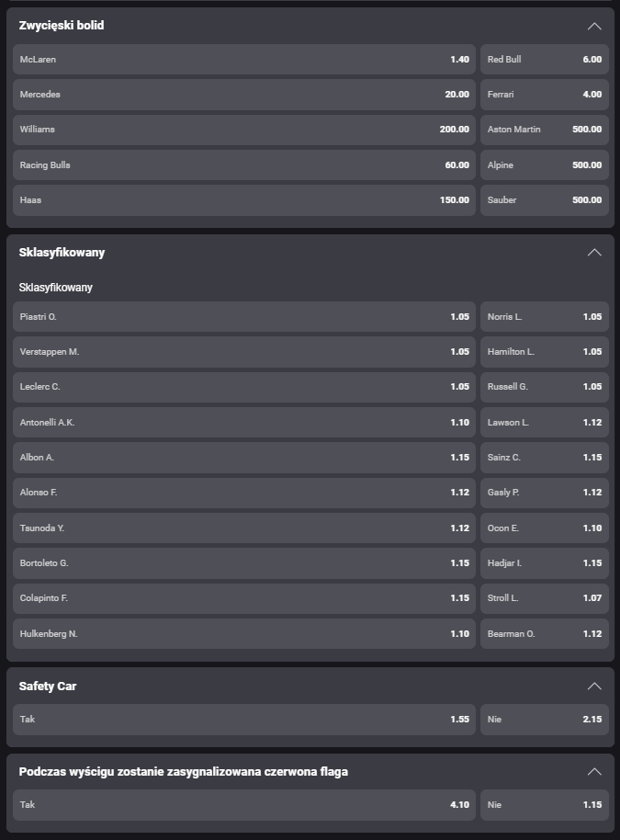Collapse the Zwycięski bolid section
Viewport: 620px width, 840px height.
tap(593, 26)
